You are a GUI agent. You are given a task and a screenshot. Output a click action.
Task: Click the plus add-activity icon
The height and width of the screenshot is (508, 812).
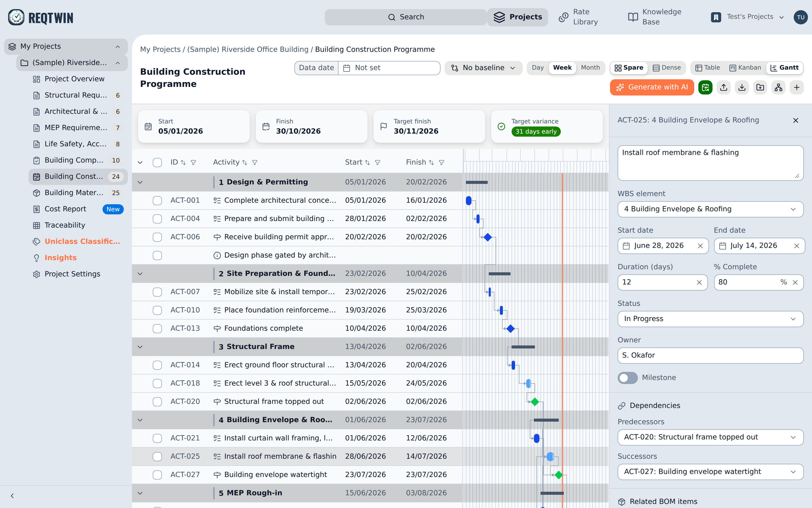coord(797,88)
